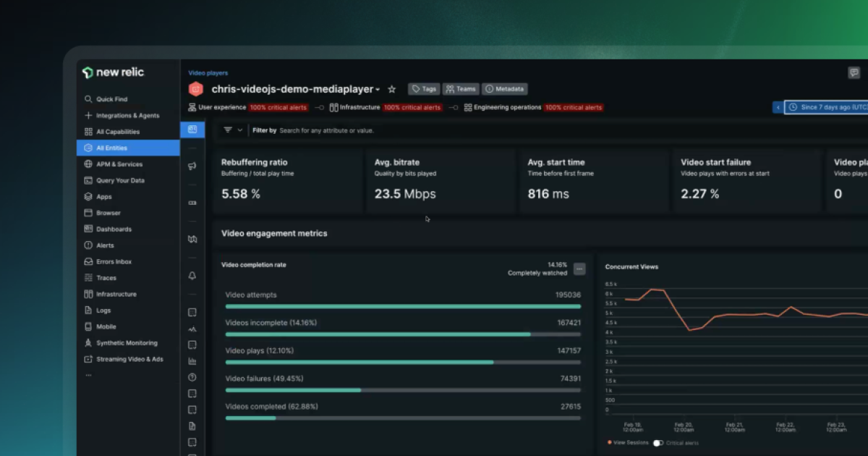Click the New Relic logo

pos(112,72)
